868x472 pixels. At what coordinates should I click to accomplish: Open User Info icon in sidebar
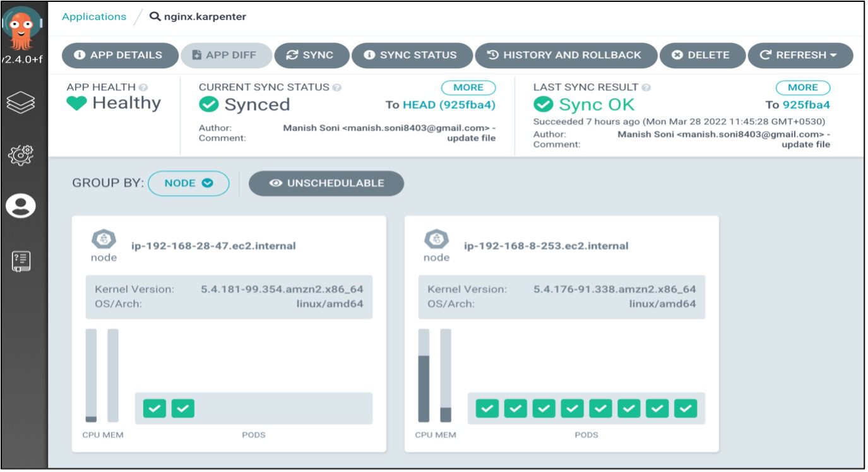pyautogui.click(x=20, y=206)
